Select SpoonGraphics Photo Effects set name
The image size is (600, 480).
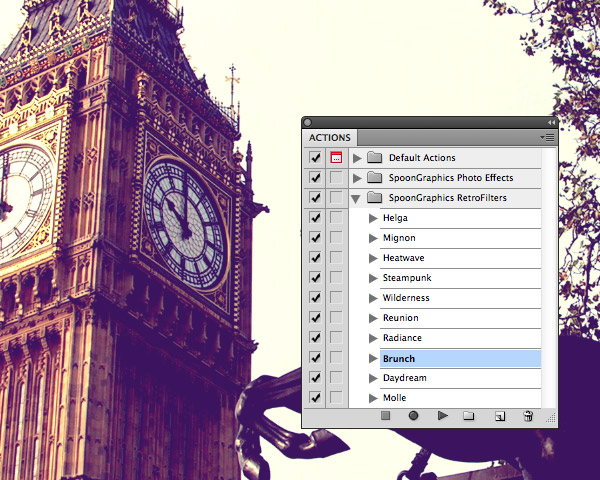pyautogui.click(x=451, y=178)
